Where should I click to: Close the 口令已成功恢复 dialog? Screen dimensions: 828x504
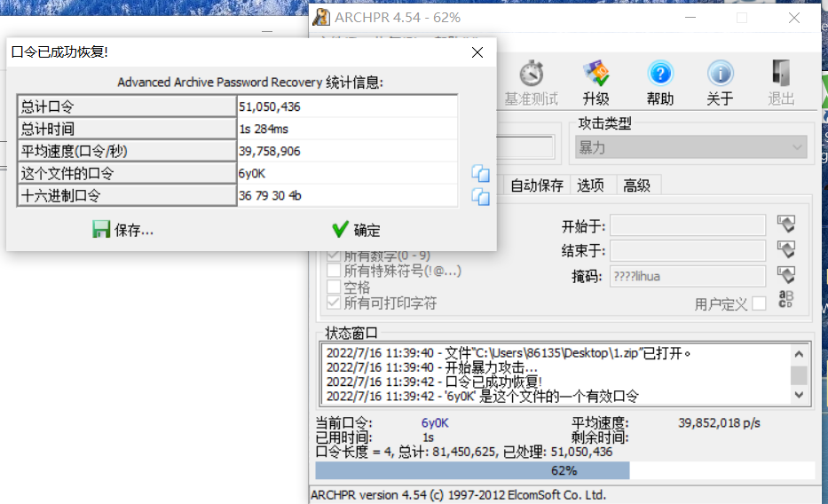click(x=477, y=52)
